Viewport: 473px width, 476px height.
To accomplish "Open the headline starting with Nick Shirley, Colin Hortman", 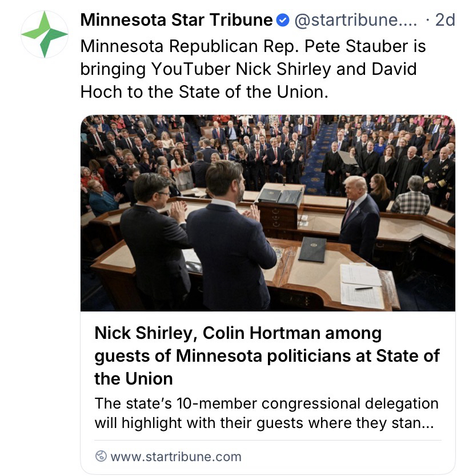I will (267, 355).
